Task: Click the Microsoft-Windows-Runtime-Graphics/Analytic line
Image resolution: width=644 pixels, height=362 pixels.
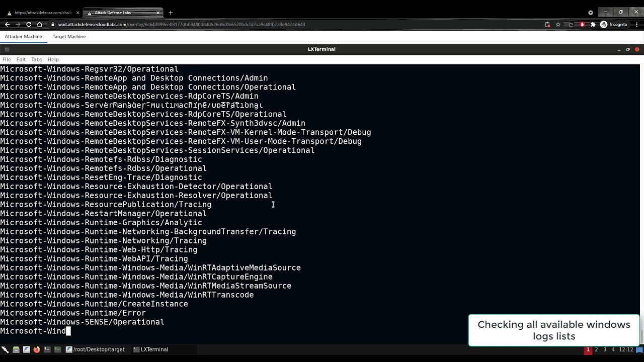Action: pos(101,223)
